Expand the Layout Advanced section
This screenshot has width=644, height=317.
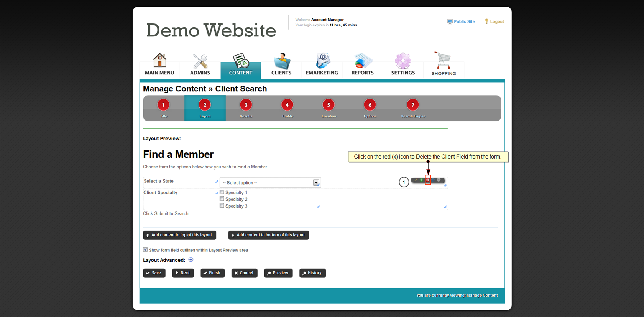[191, 260]
